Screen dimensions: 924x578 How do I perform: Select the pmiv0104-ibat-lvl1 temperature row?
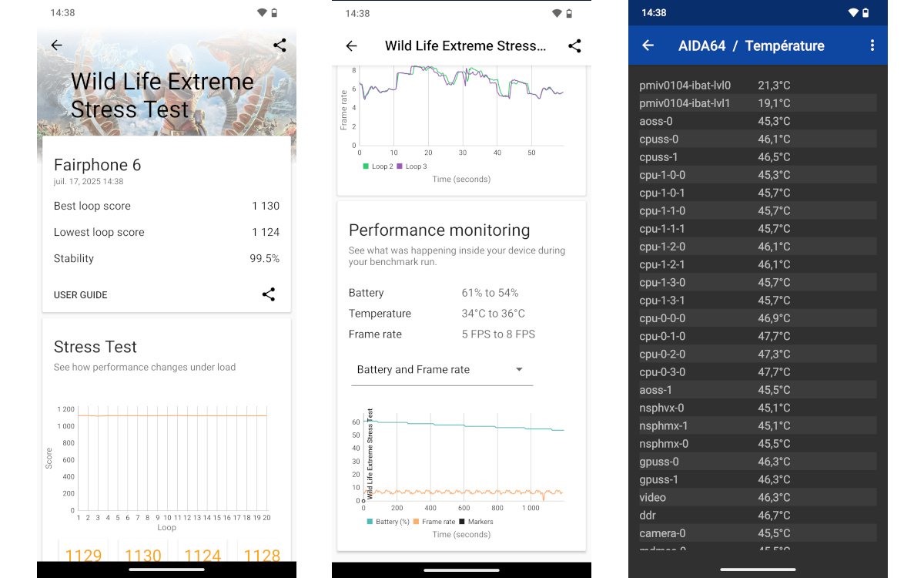pos(758,103)
